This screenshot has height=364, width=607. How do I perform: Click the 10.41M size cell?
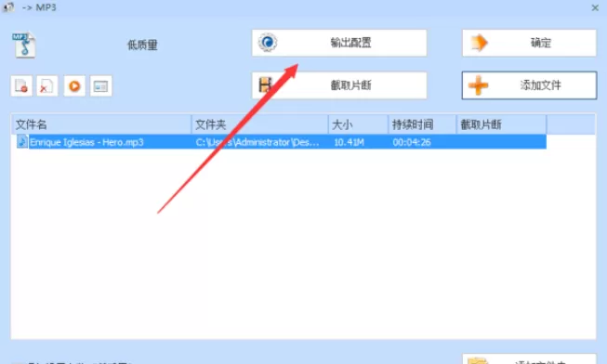tap(349, 142)
